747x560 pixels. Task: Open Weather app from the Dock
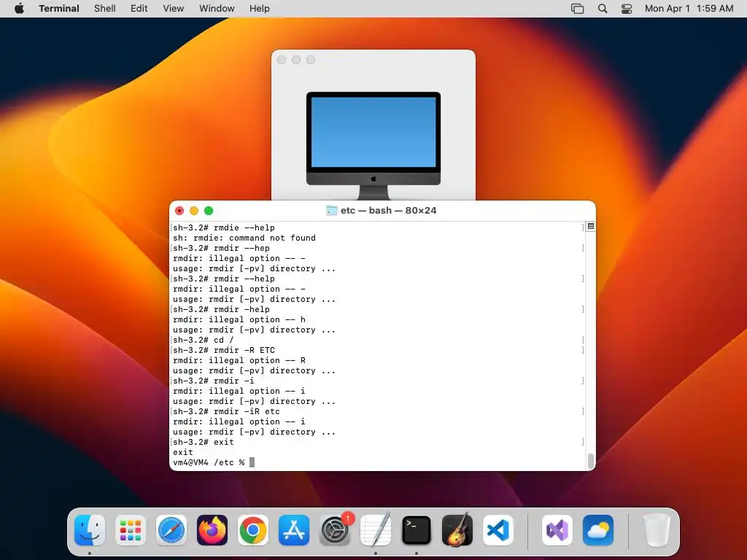tap(598, 530)
